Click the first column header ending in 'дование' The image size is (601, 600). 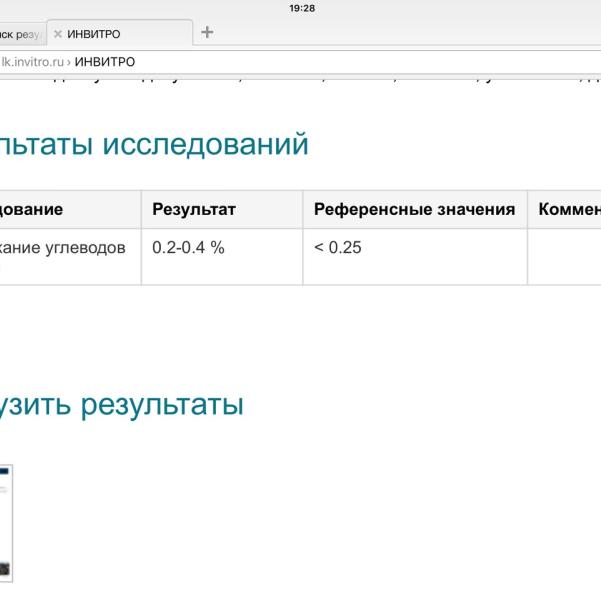pos(32,210)
